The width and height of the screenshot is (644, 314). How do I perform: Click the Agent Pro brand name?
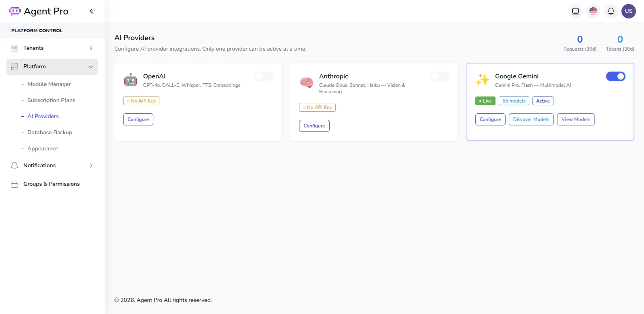point(46,11)
